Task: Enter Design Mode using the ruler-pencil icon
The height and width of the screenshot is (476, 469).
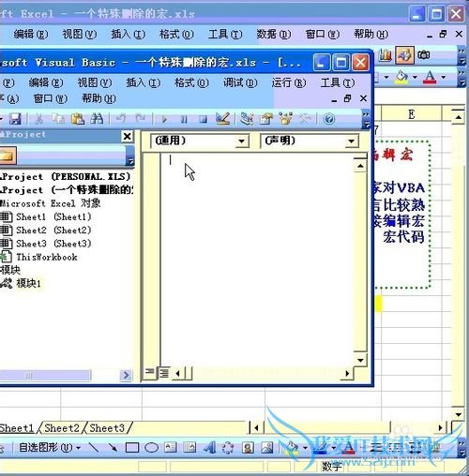Action: click(x=223, y=119)
